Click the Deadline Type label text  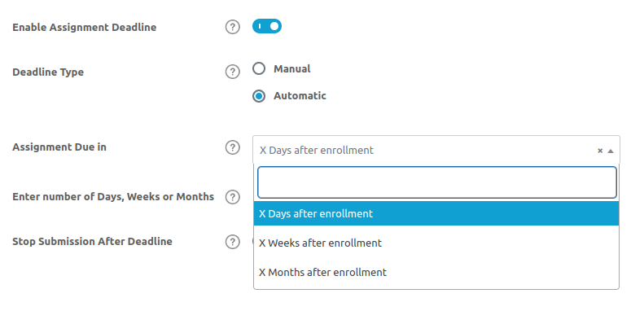(x=48, y=72)
